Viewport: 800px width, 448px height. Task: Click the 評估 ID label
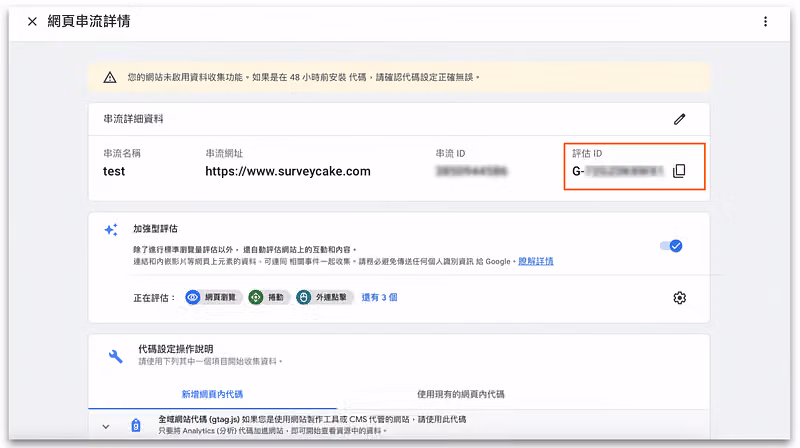pyautogui.click(x=587, y=153)
